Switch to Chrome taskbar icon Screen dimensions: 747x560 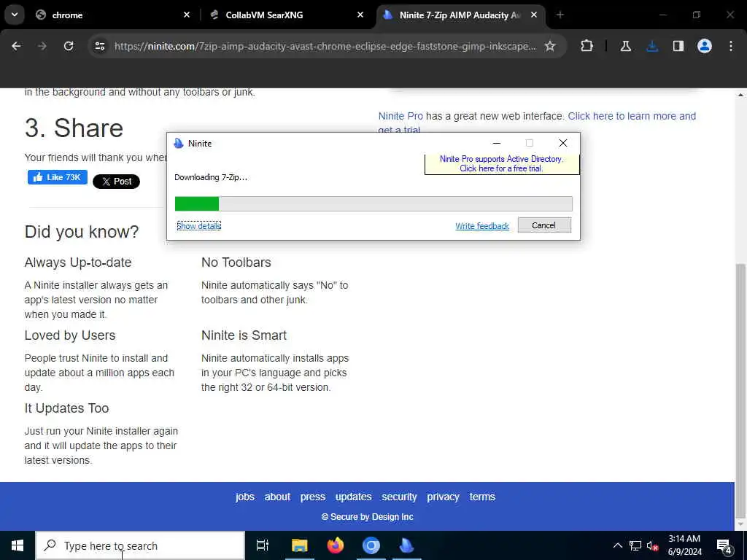(x=371, y=545)
